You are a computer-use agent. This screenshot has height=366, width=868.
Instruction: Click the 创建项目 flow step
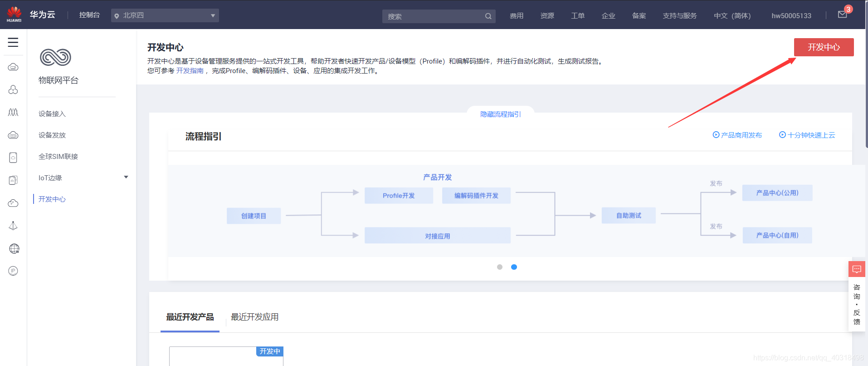tap(254, 216)
